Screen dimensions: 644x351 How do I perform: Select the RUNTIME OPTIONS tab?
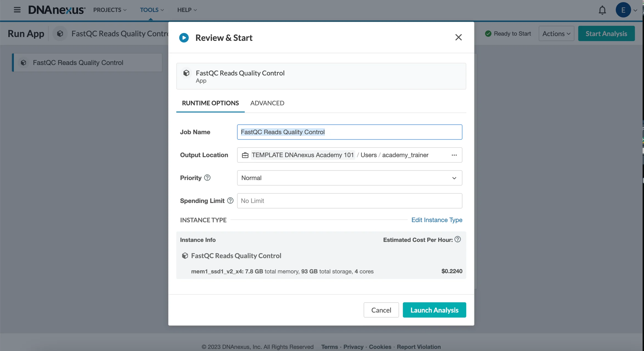pos(210,103)
